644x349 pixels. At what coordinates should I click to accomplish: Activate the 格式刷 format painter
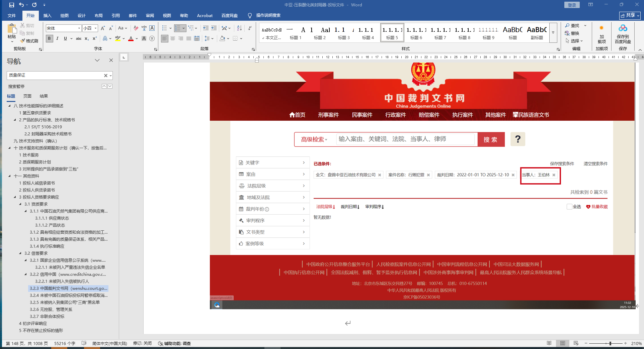pos(29,41)
